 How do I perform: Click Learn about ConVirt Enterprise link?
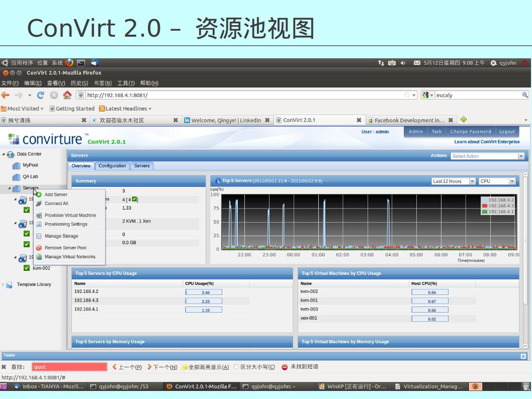[487, 142]
